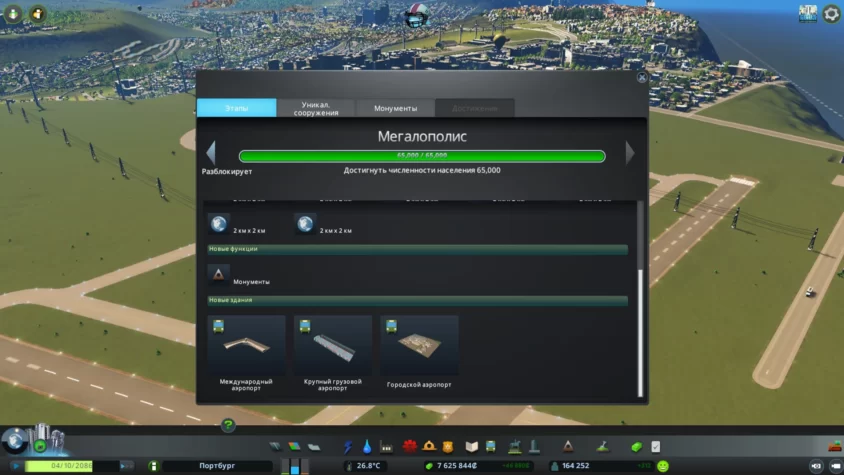844x475 pixels.
Task: Switch to the Уникал. сооружения tab
Action: coord(316,108)
